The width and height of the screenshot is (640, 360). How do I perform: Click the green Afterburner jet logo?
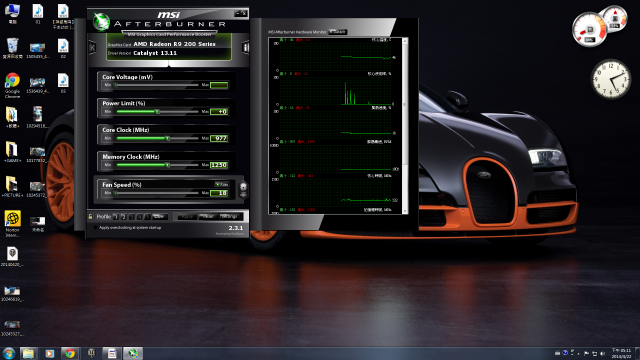tap(101, 22)
